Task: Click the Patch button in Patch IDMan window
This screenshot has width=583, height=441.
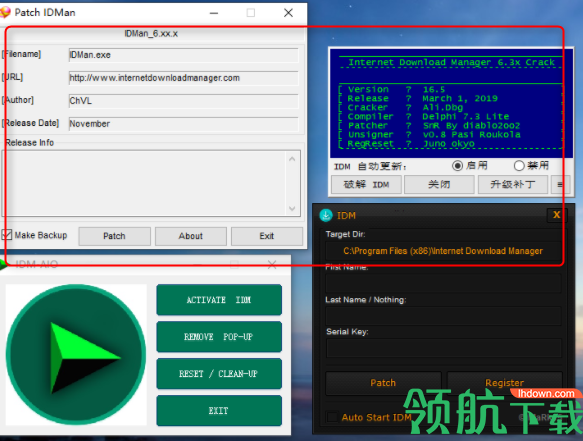Action: pos(115,236)
